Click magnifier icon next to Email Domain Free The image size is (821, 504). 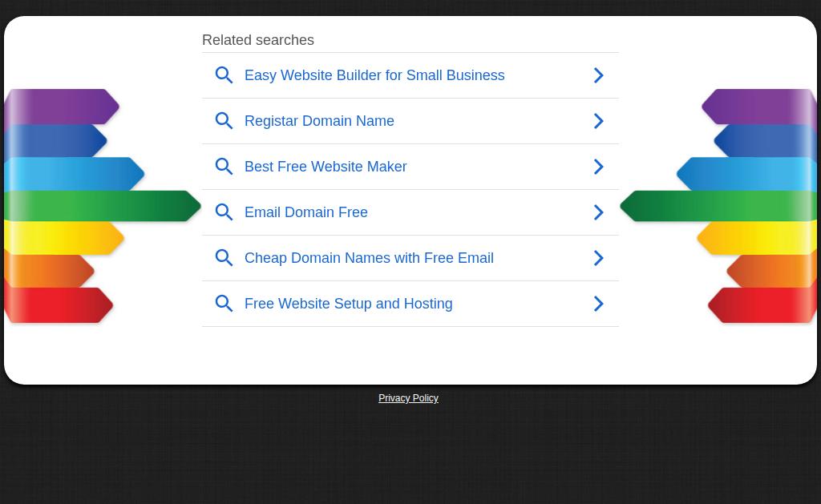(224, 212)
